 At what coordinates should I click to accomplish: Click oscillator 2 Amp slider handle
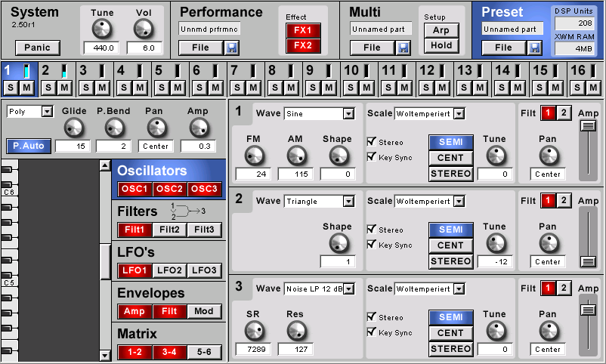[588, 261]
